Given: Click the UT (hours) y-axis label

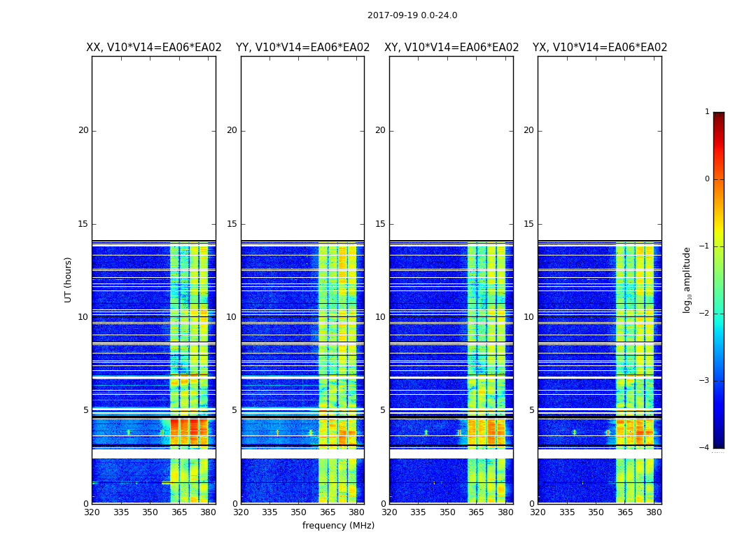Looking at the screenshot, I should [x=69, y=279].
